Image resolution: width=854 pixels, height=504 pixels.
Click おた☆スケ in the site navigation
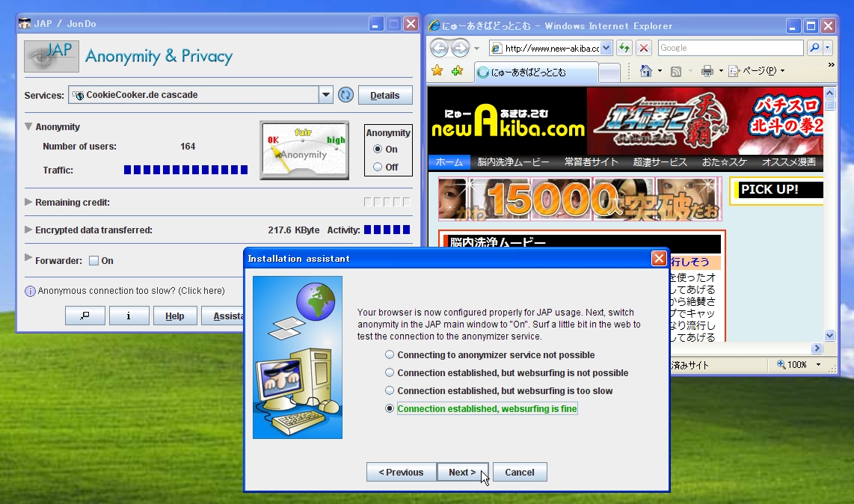pyautogui.click(x=725, y=162)
